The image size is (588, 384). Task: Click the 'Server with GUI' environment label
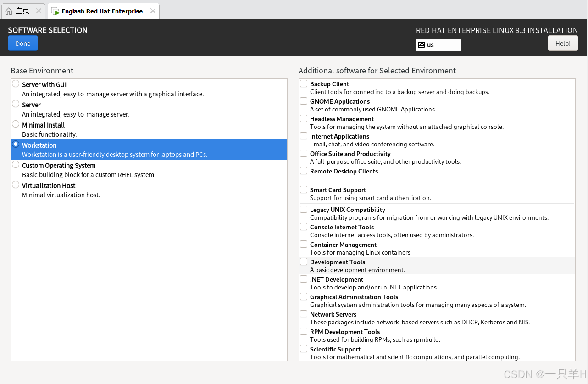click(44, 85)
